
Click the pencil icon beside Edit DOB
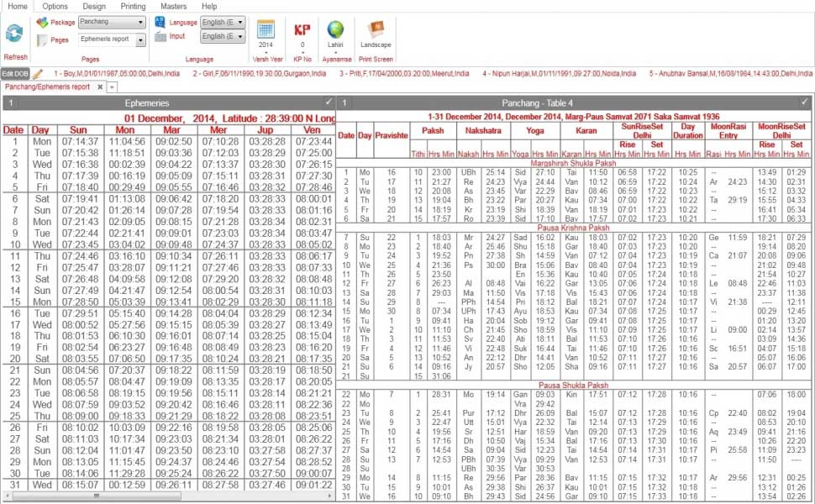point(37,74)
